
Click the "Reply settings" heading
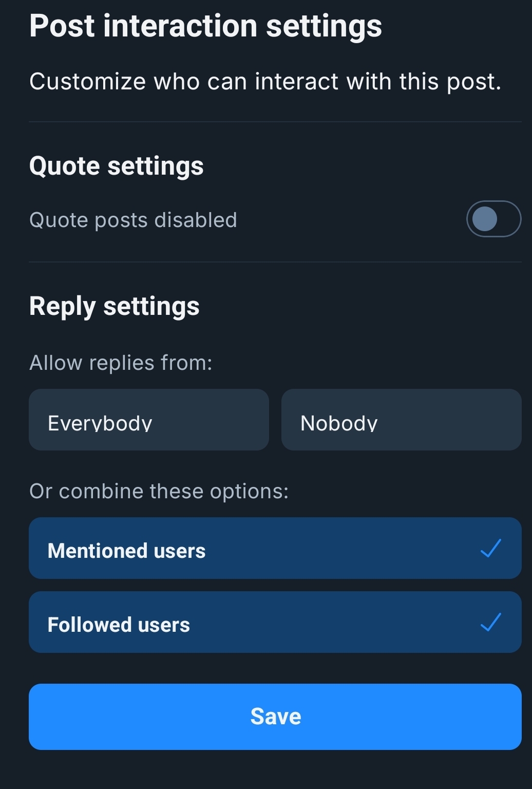pyautogui.click(x=115, y=306)
